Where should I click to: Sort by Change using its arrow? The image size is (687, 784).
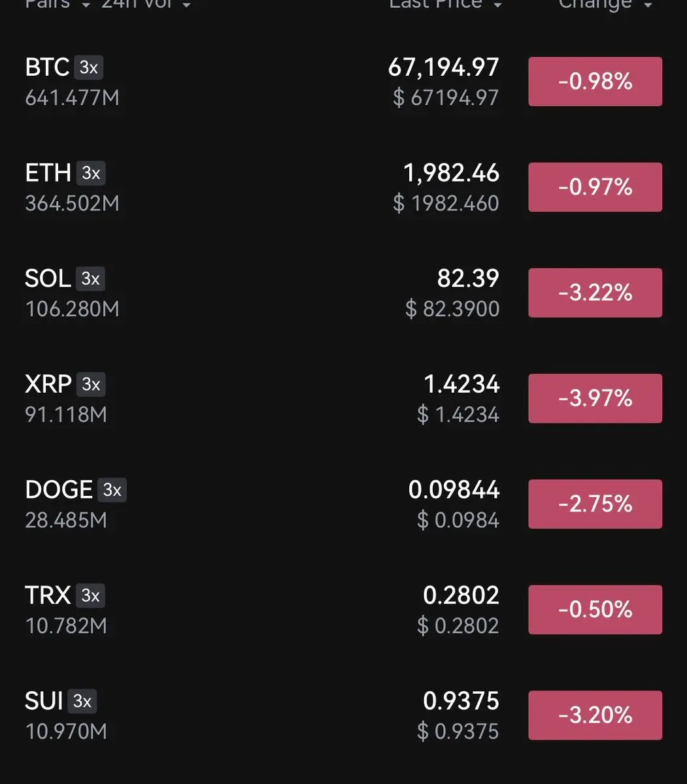[x=648, y=5]
